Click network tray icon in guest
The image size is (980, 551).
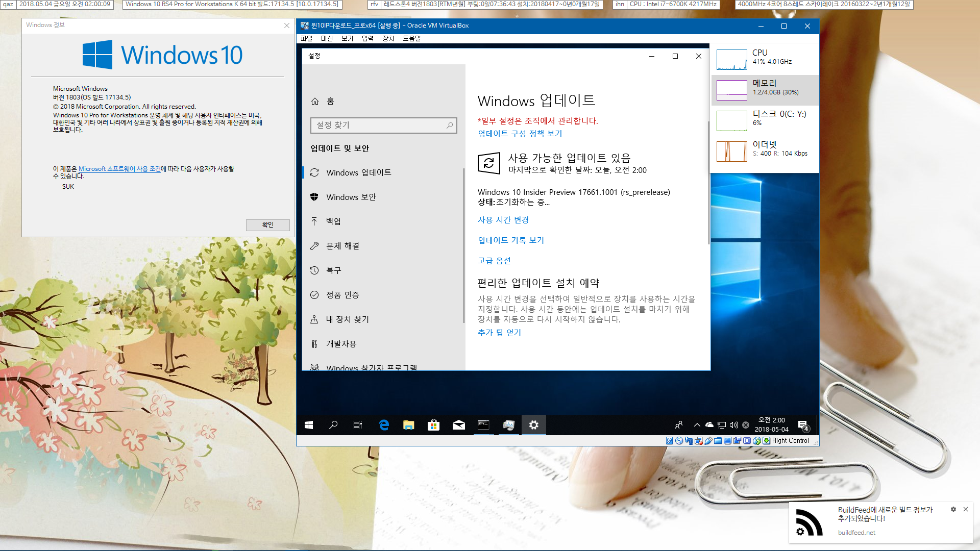coord(722,425)
